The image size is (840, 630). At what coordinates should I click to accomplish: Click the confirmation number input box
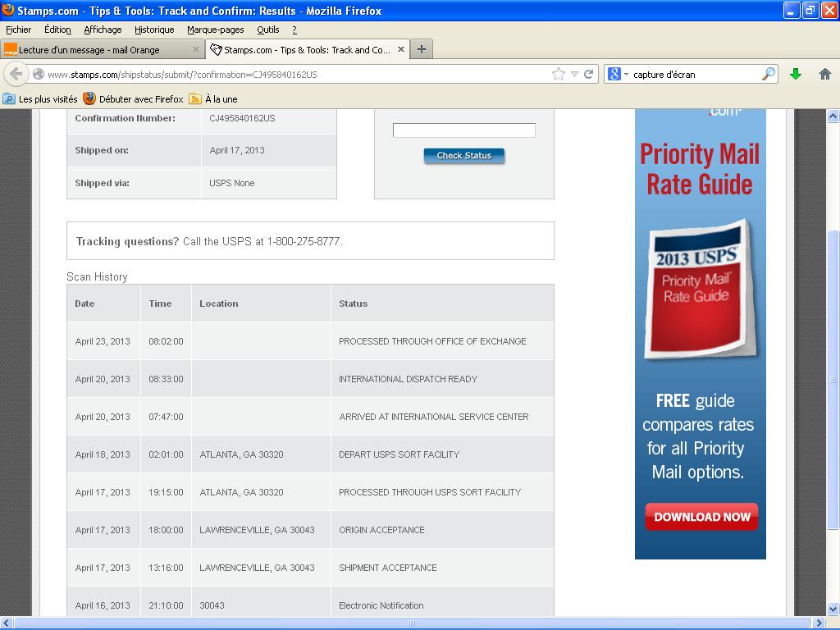[x=464, y=130]
